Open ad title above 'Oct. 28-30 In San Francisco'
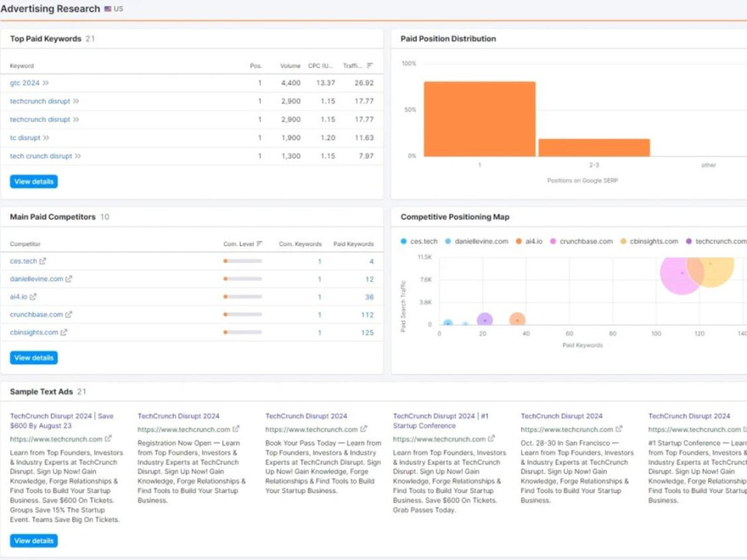Image resolution: width=747 pixels, height=560 pixels. [x=562, y=416]
